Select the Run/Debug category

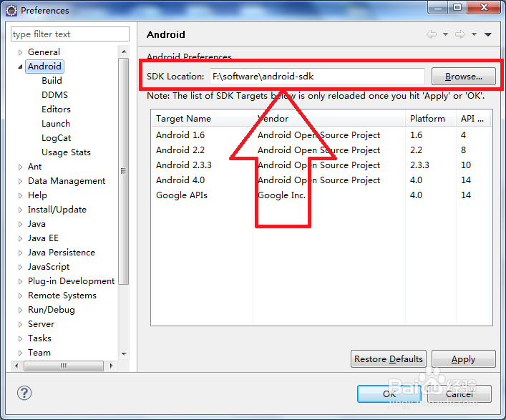click(51, 310)
